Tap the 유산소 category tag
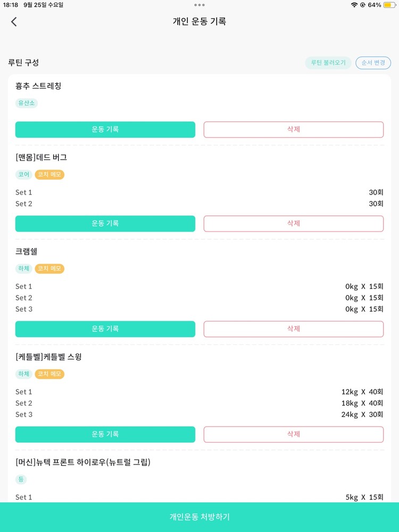Screen dimensions: 399x532 (x=27, y=103)
